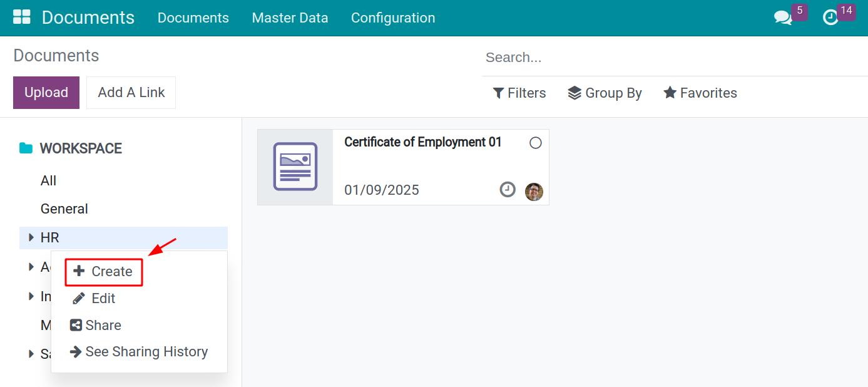Click the Documents app title in navbar
Viewport: 868px width, 387px height.
pyautogui.click(x=88, y=18)
